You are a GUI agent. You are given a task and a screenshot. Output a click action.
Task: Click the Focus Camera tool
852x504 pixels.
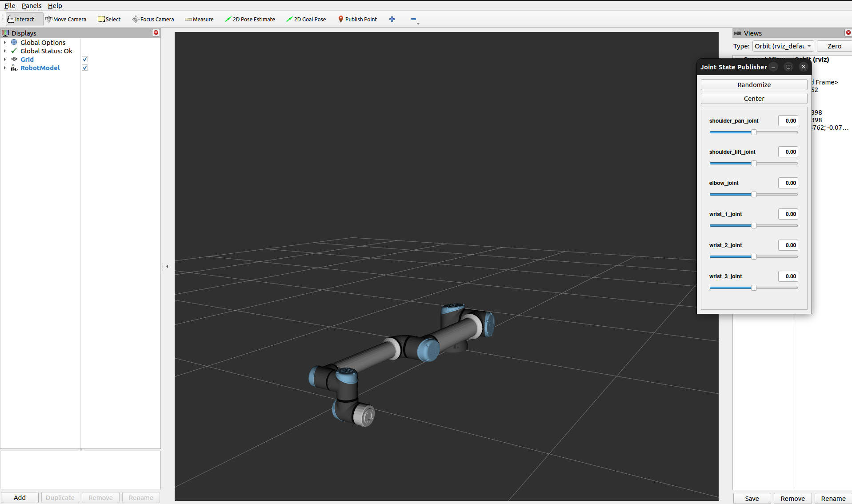coord(153,19)
